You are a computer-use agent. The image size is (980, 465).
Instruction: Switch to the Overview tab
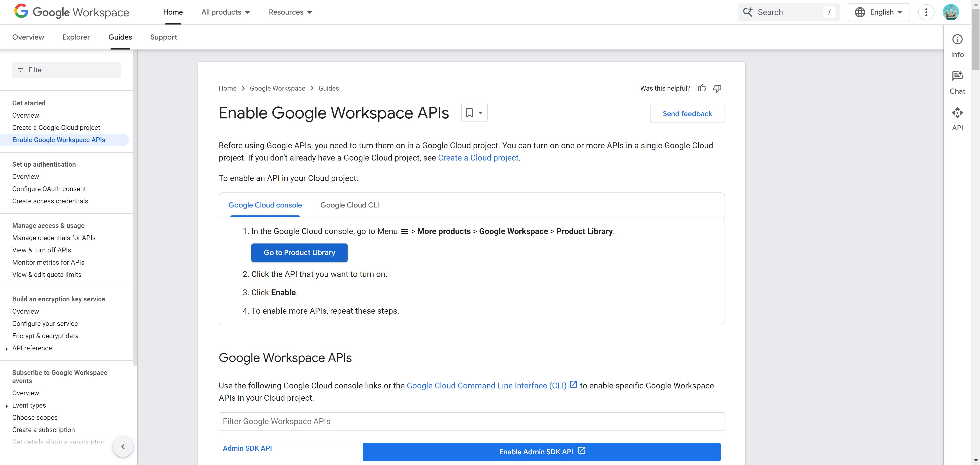coord(28,37)
